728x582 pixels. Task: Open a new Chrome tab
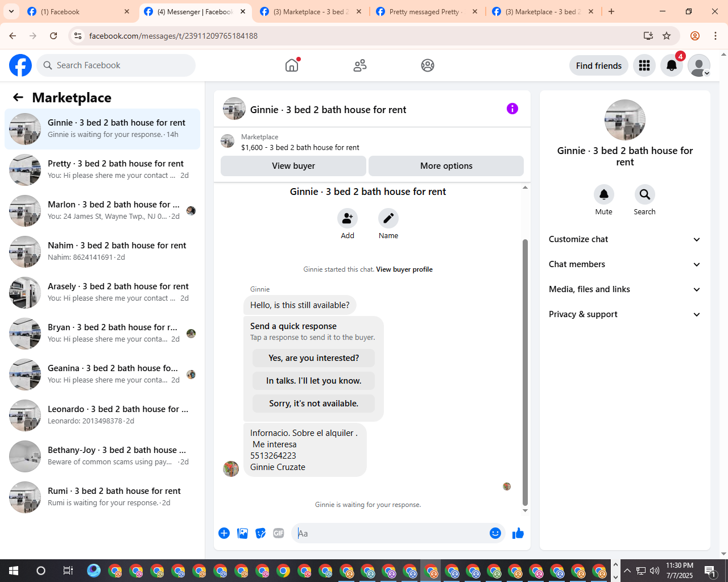coord(611,11)
